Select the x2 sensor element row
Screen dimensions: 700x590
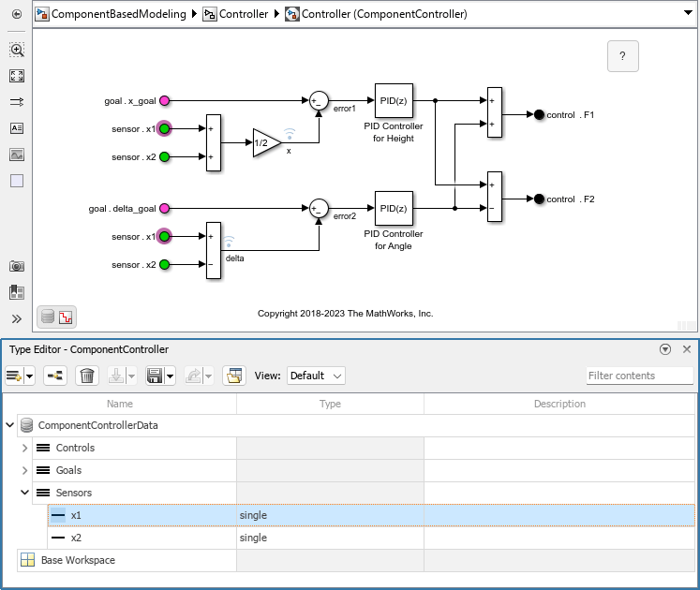77,538
